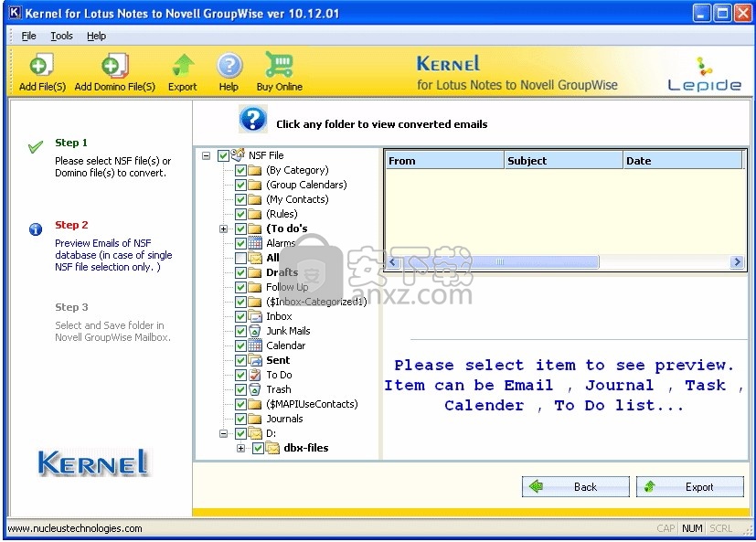Sort by the From column header
The height and width of the screenshot is (542, 756).
click(x=444, y=161)
